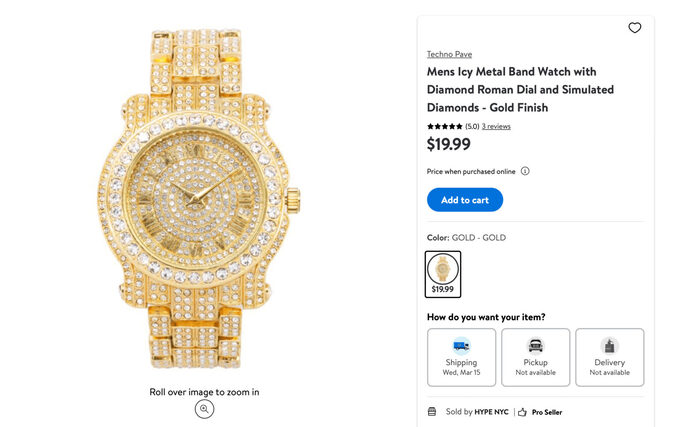
Task: Open the 3 reviews link
Action: click(496, 127)
